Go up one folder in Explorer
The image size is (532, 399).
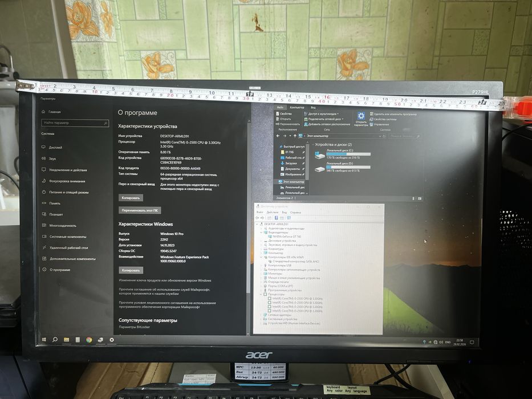(295, 136)
